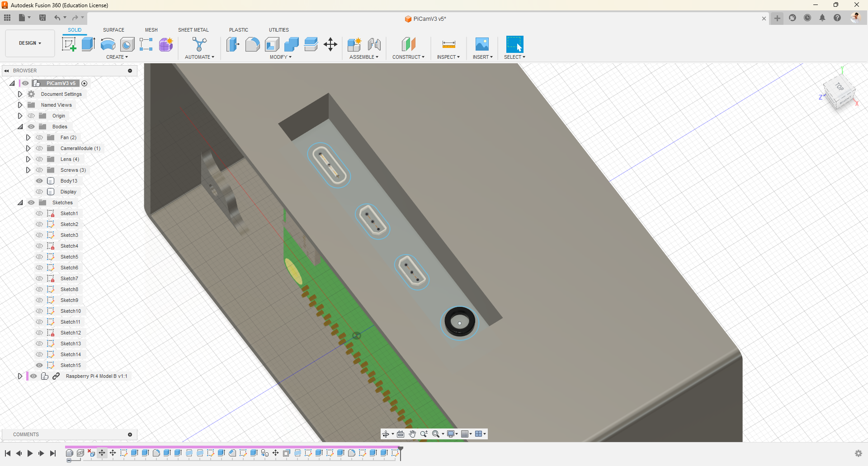Select the Joint tool icon

(374, 44)
